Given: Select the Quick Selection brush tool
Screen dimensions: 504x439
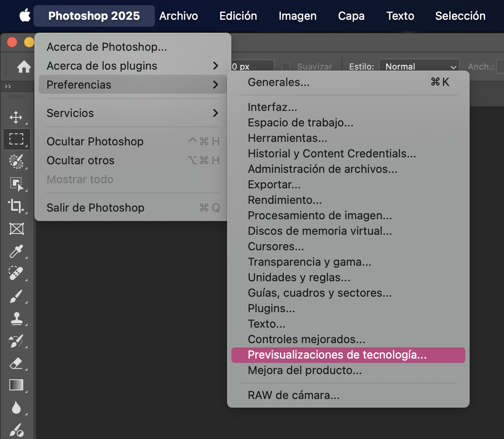Looking at the screenshot, I should click(x=16, y=161).
